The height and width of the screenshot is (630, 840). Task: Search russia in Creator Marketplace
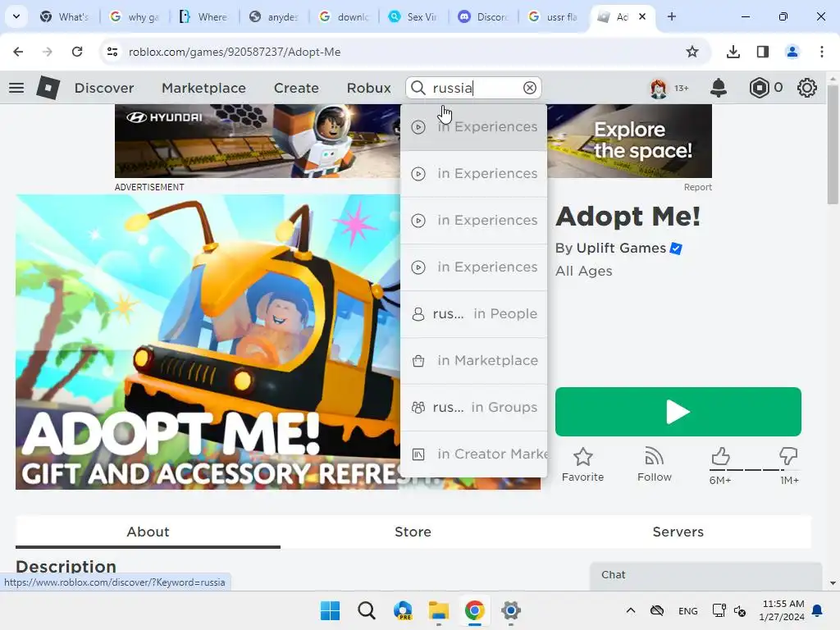(x=473, y=454)
